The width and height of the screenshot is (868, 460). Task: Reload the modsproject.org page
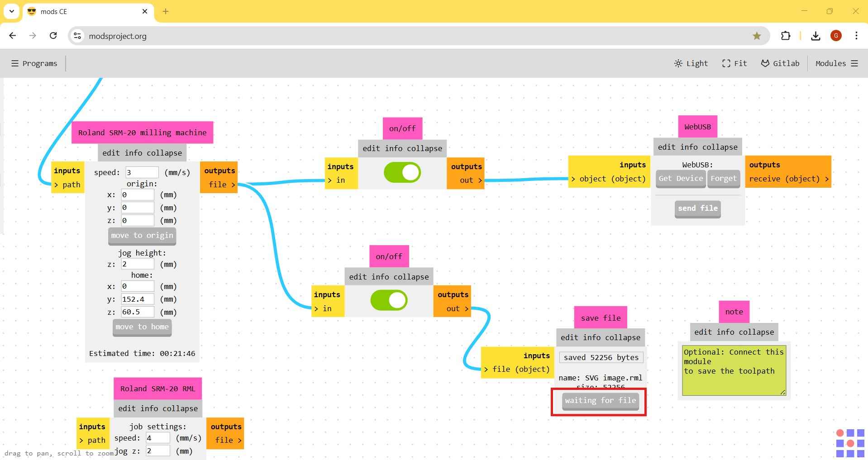pyautogui.click(x=53, y=36)
